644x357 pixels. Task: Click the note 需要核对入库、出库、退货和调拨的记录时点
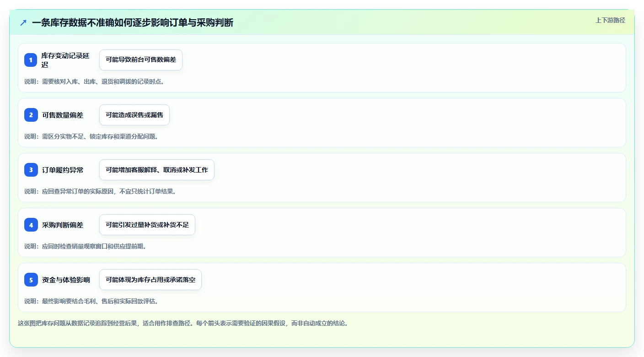click(x=94, y=81)
